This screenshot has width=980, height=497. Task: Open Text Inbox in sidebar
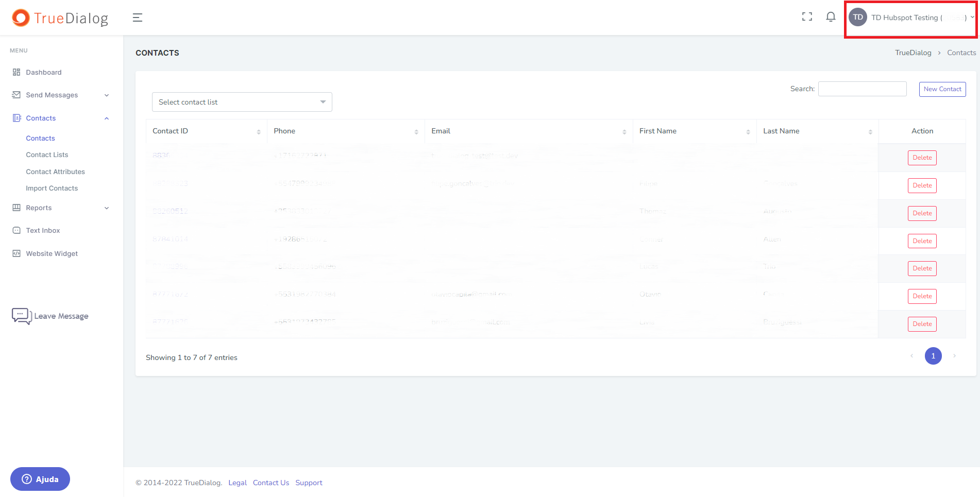pyautogui.click(x=43, y=230)
